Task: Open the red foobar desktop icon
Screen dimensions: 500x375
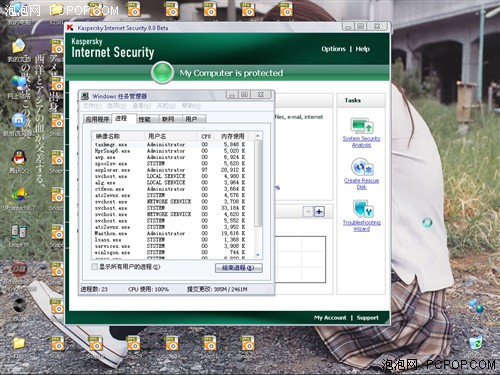Action: coord(19,269)
